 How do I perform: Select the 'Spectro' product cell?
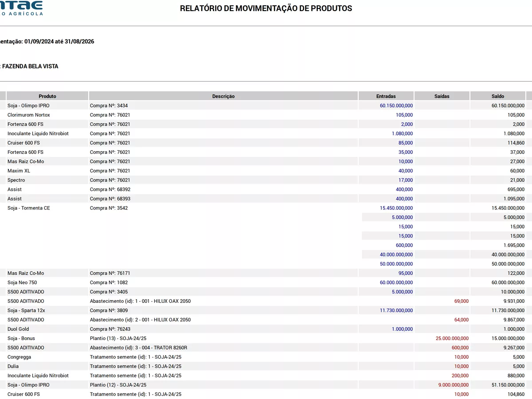click(16, 180)
